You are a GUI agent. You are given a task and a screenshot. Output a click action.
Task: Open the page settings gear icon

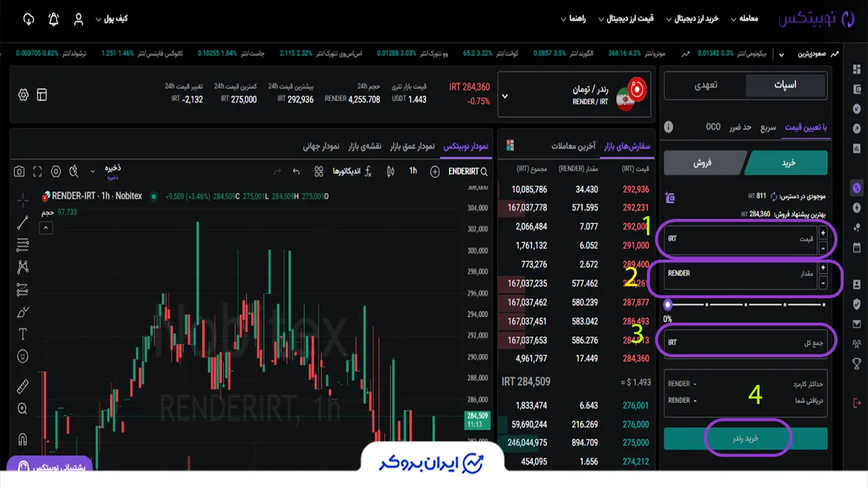[24, 95]
